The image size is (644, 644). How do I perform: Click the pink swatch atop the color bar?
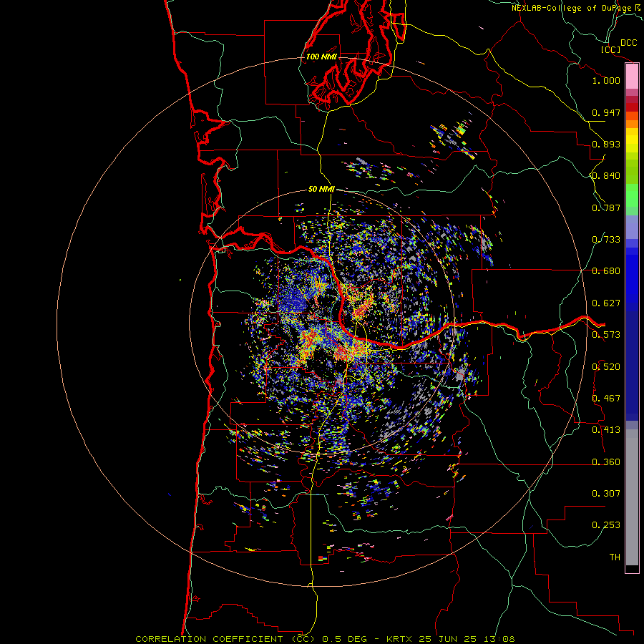632,76
